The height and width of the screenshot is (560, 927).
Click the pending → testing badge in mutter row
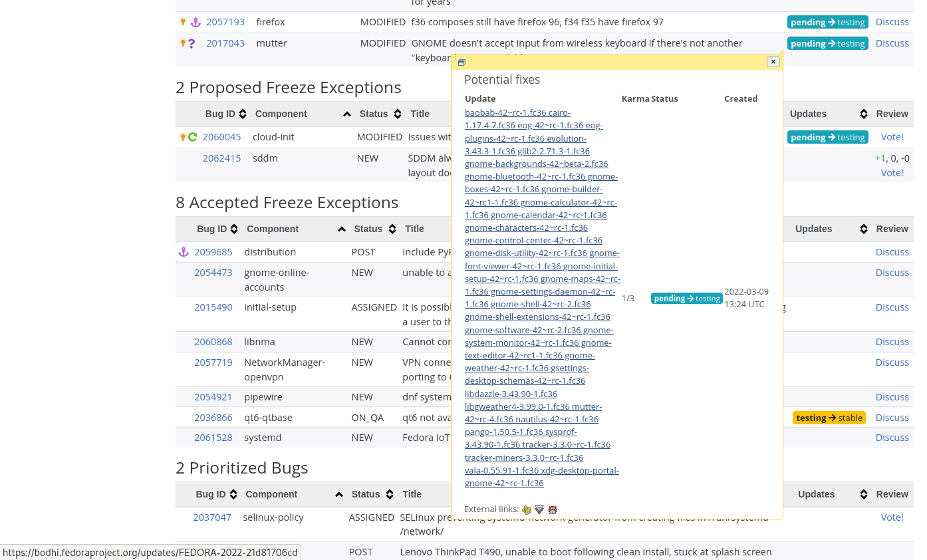828,43
